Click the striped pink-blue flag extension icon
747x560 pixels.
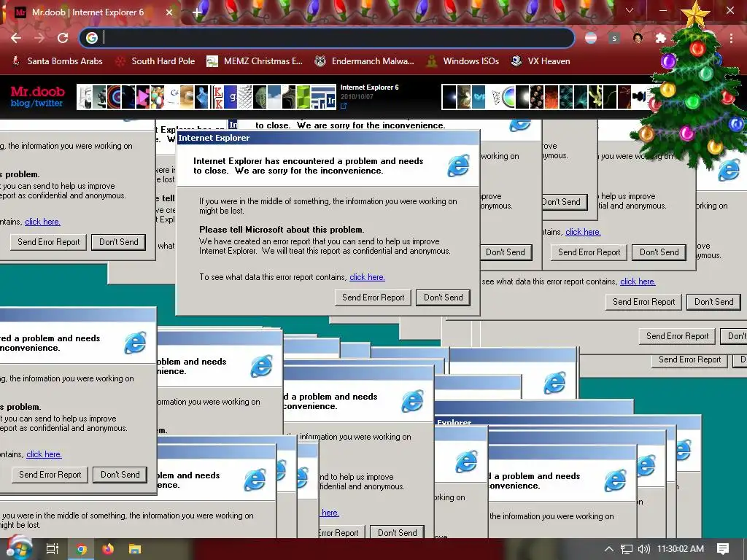click(x=591, y=38)
